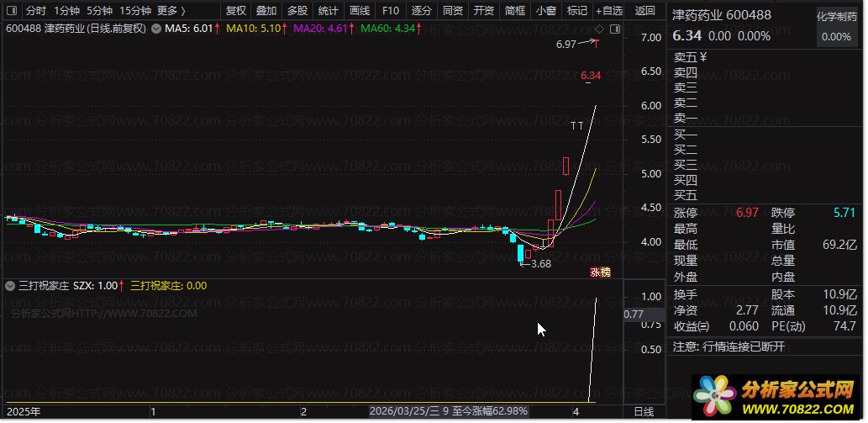Click the 津药药业 600488 title

click(721, 15)
